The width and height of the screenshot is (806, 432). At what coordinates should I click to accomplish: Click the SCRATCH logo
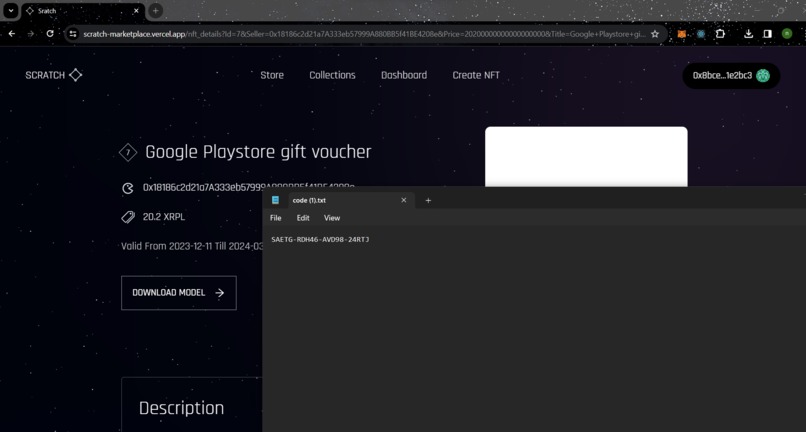point(54,75)
